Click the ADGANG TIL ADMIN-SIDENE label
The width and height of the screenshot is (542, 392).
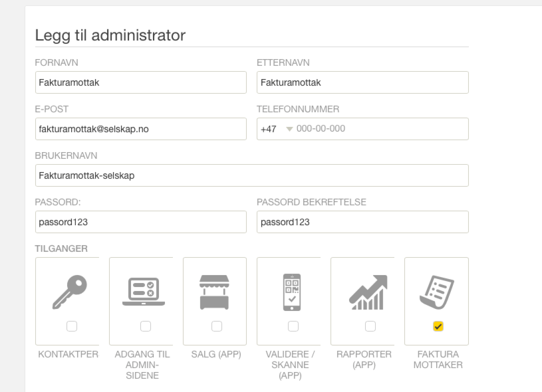coord(142,365)
